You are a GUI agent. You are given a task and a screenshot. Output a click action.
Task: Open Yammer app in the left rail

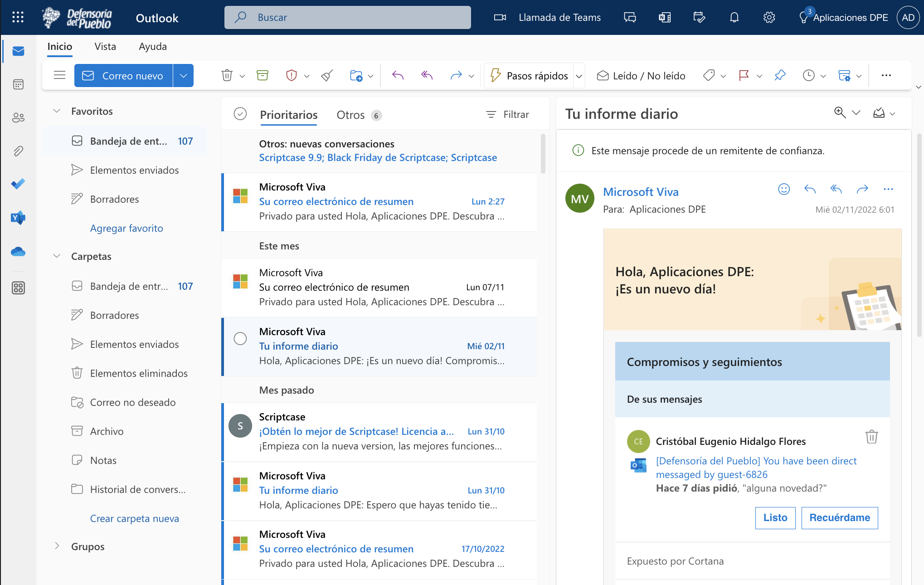pyautogui.click(x=18, y=218)
